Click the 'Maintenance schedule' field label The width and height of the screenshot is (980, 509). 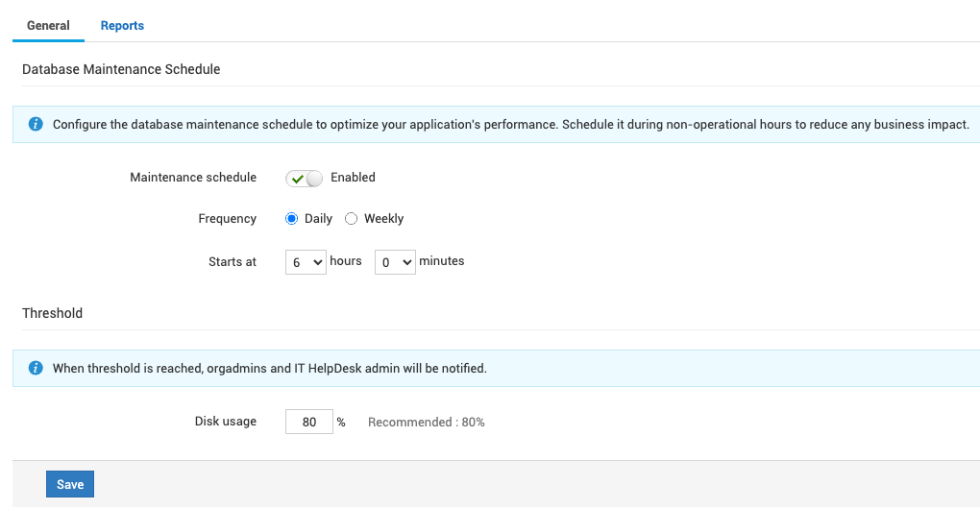(193, 178)
